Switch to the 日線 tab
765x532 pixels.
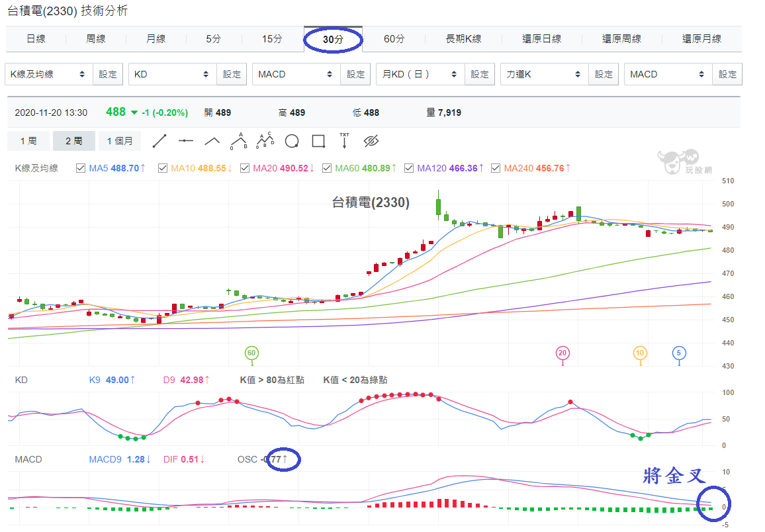pyautogui.click(x=36, y=39)
